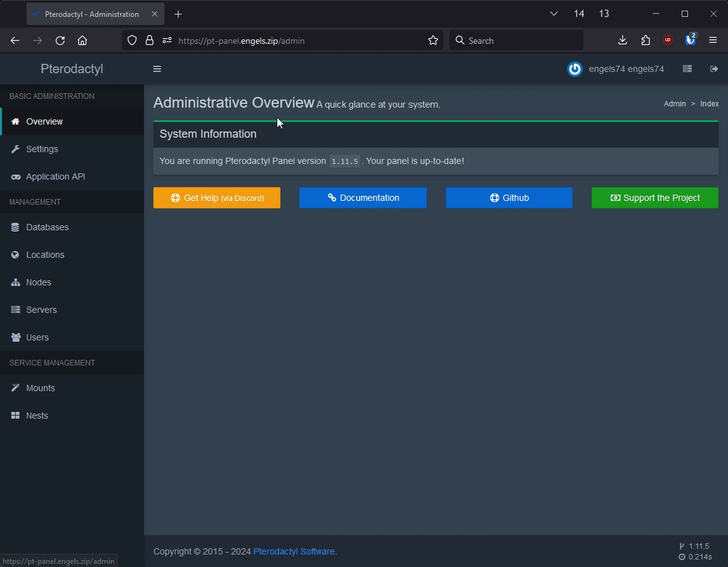The width and height of the screenshot is (728, 567).
Task: Click the engels74 user avatar icon
Action: tap(575, 69)
